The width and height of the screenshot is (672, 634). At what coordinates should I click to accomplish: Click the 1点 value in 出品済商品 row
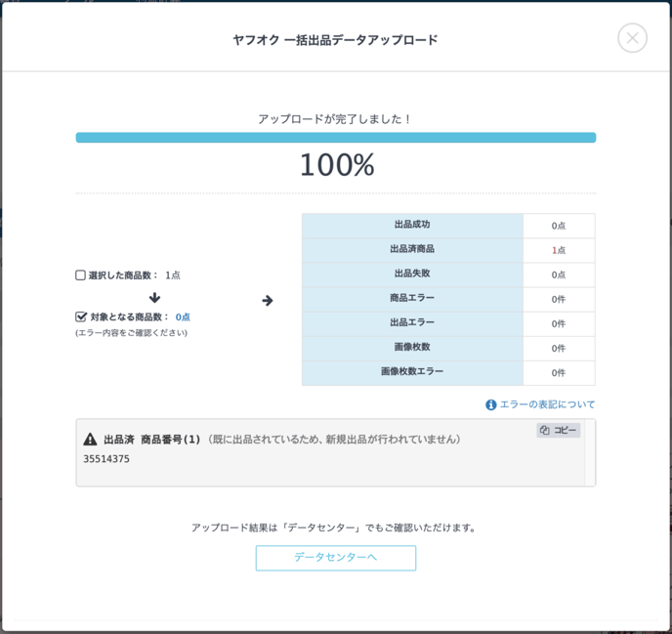tap(559, 250)
